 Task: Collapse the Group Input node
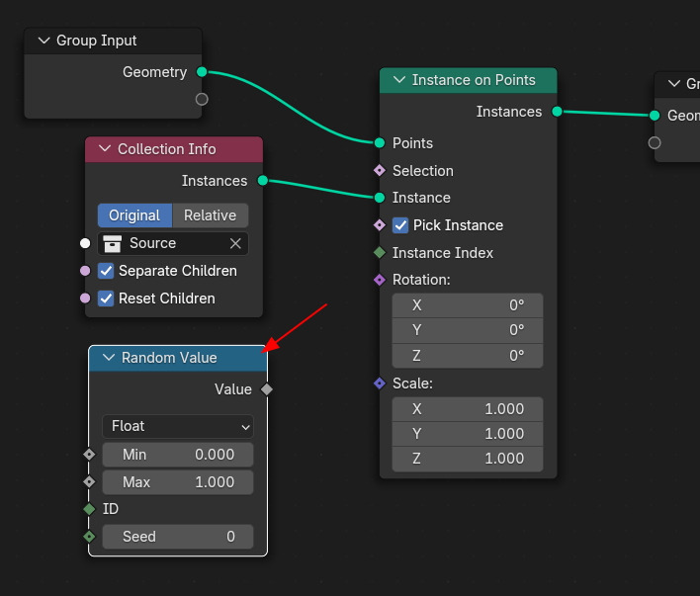click(x=44, y=41)
